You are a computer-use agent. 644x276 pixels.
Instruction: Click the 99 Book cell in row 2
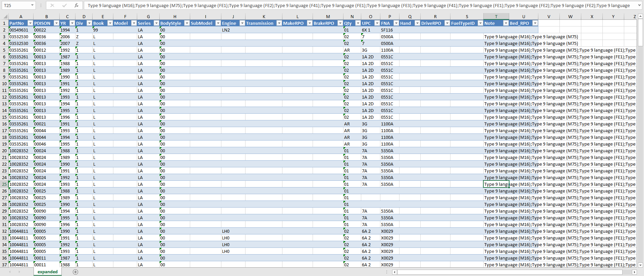[x=103, y=30]
